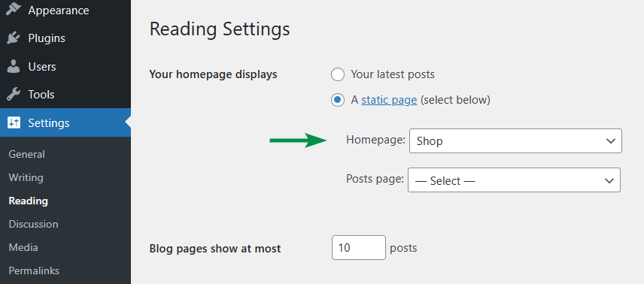Click the Appearance paintbrush icon
The image size is (644, 284).
[x=14, y=9]
